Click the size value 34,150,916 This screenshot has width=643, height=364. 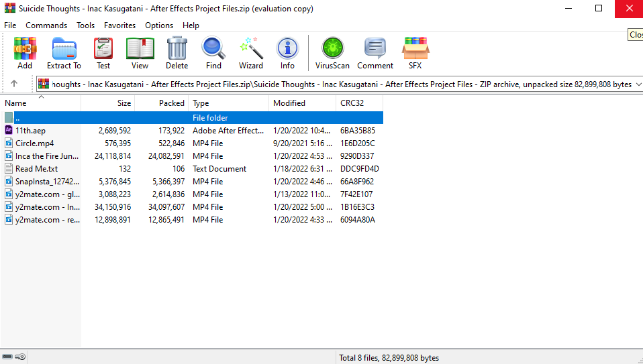click(112, 206)
